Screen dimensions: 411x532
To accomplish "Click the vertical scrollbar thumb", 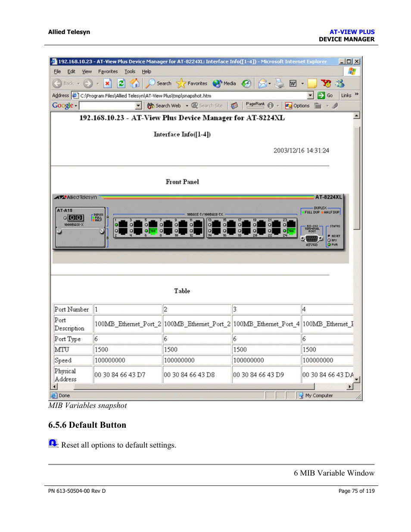I will [356, 177].
